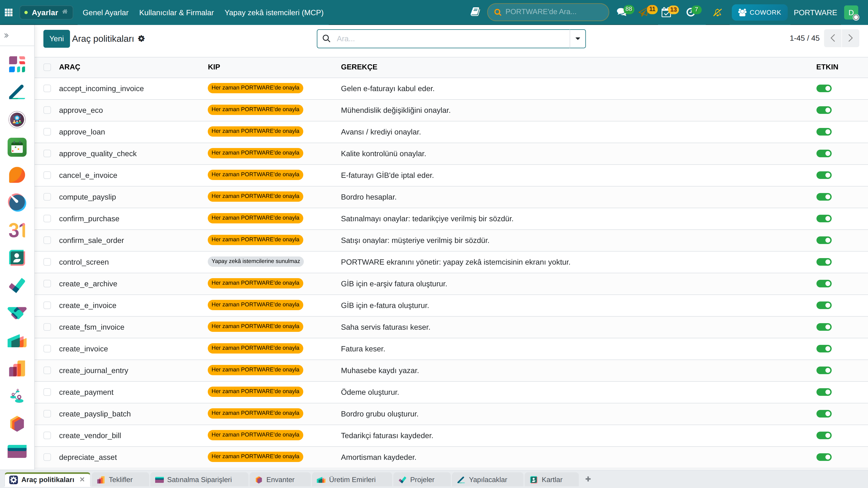Open the 31 calendar app in sidebar

[x=17, y=230]
